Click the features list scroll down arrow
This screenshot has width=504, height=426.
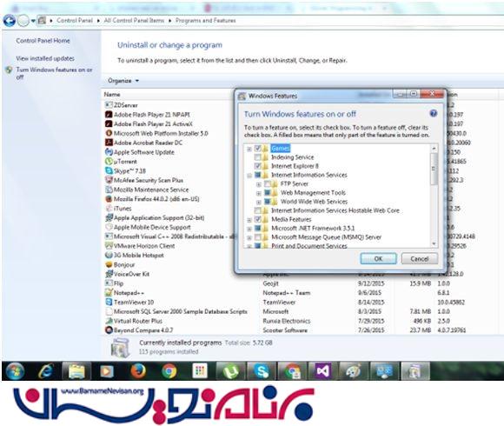434,244
